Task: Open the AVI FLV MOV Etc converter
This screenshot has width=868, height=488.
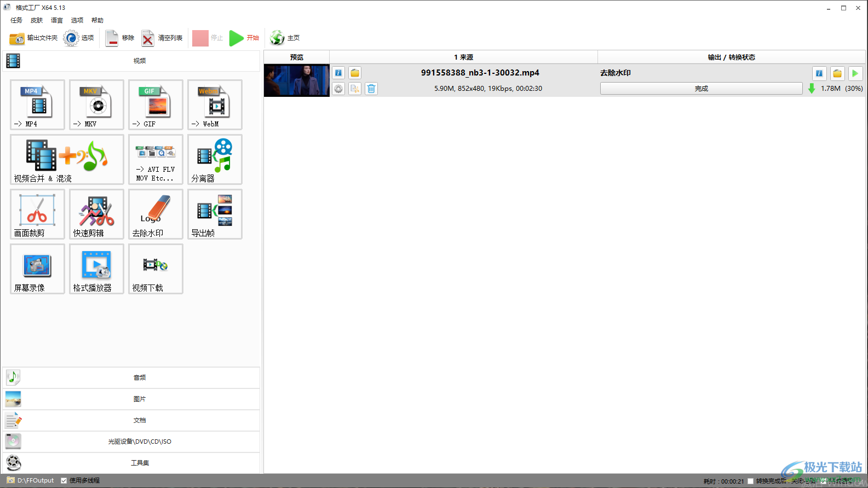Action: click(x=156, y=159)
